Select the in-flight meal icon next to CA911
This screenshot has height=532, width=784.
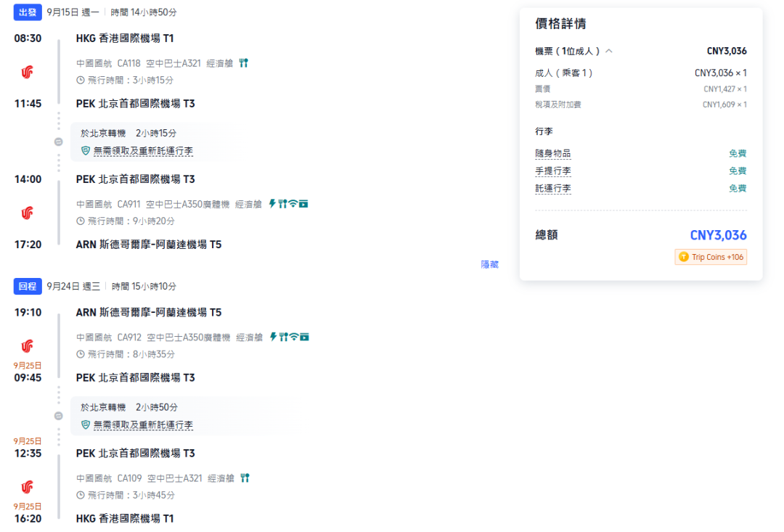[282, 205]
